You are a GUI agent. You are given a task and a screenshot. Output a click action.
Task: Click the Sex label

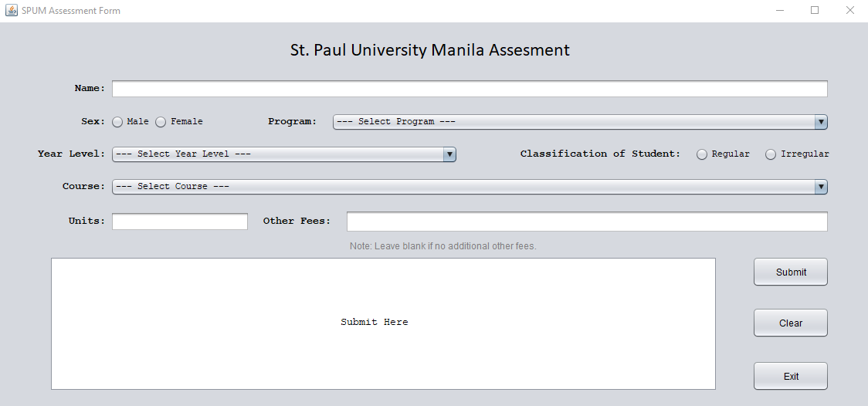point(93,121)
